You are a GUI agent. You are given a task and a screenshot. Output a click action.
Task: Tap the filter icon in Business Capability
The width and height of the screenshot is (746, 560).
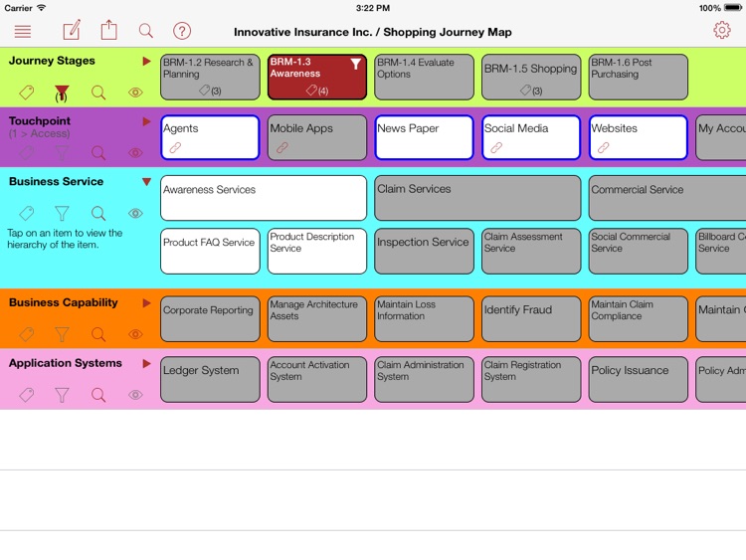click(x=62, y=334)
